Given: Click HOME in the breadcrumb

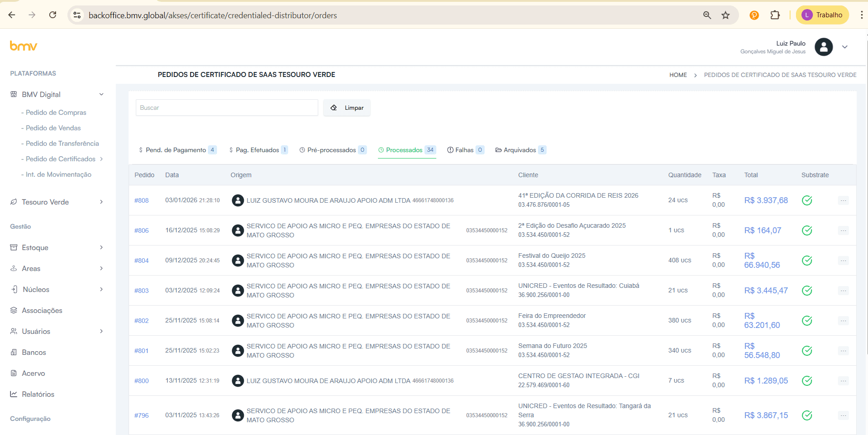Looking at the screenshot, I should point(678,75).
